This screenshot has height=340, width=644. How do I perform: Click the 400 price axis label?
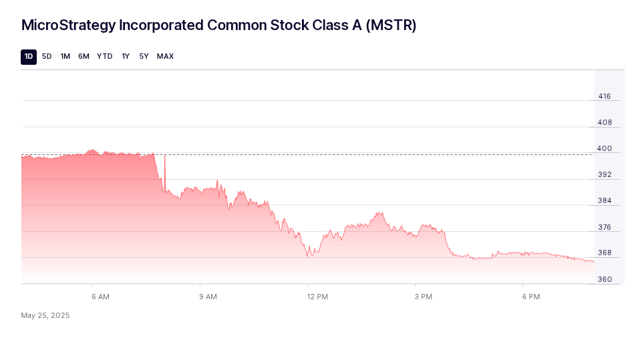[605, 149]
